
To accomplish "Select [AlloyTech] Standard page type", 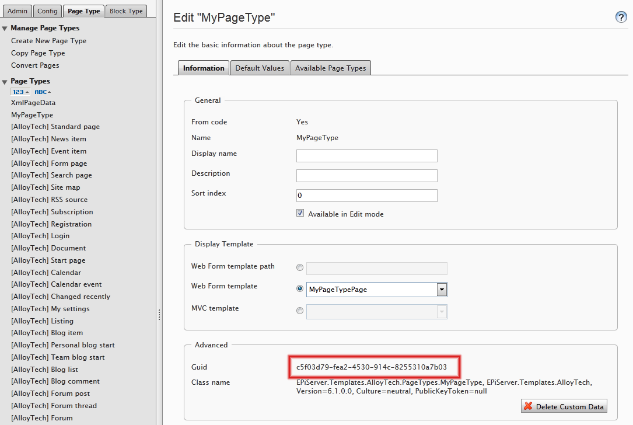I will [x=55, y=127].
